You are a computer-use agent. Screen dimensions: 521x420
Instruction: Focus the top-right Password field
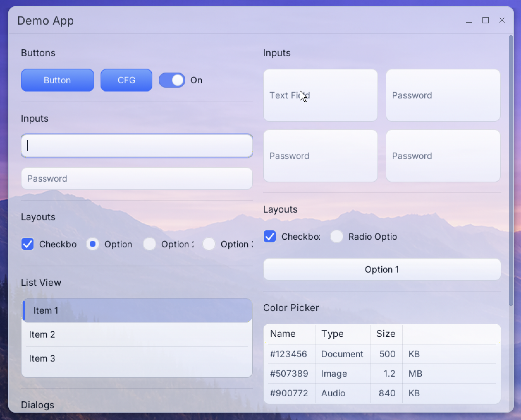point(443,95)
